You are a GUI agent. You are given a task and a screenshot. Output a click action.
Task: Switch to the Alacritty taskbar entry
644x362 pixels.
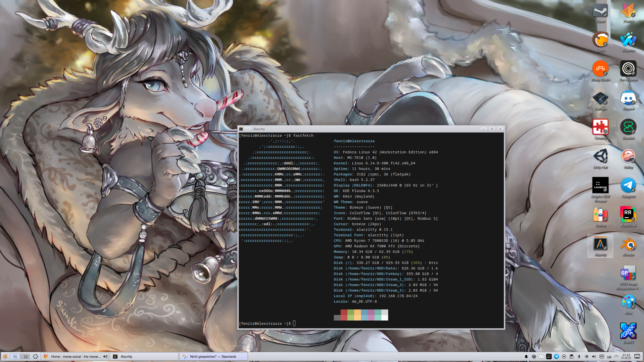pyautogui.click(x=144, y=356)
